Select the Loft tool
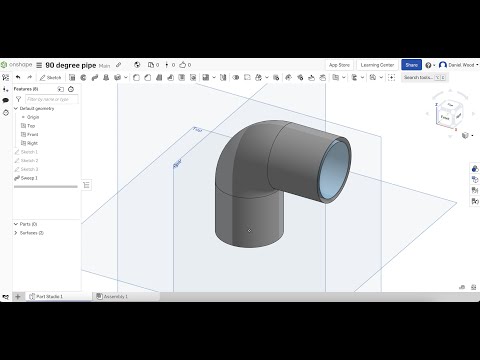 pyautogui.click(x=106, y=77)
